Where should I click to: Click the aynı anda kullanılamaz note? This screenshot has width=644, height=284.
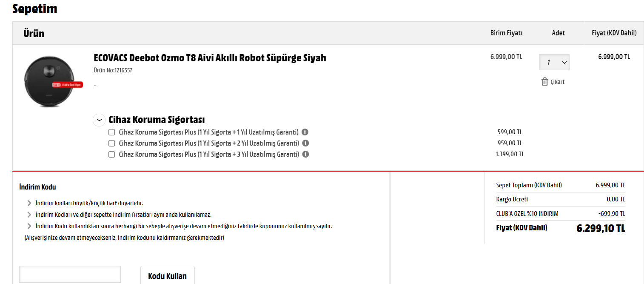coord(123,215)
